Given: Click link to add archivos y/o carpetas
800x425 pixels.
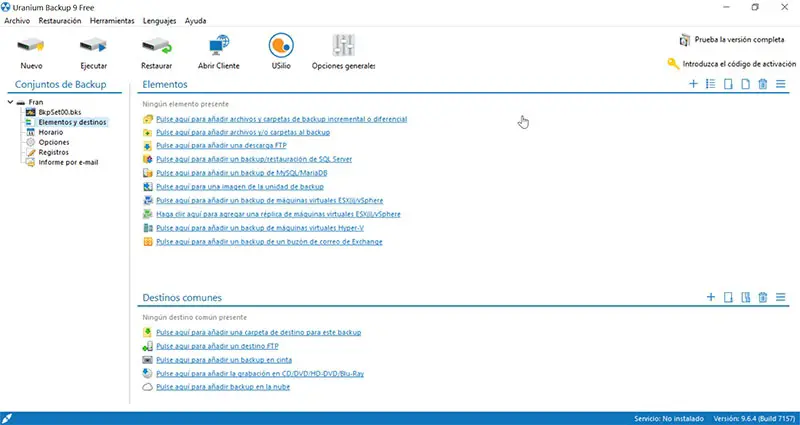Looking at the screenshot, I should click(x=243, y=132).
